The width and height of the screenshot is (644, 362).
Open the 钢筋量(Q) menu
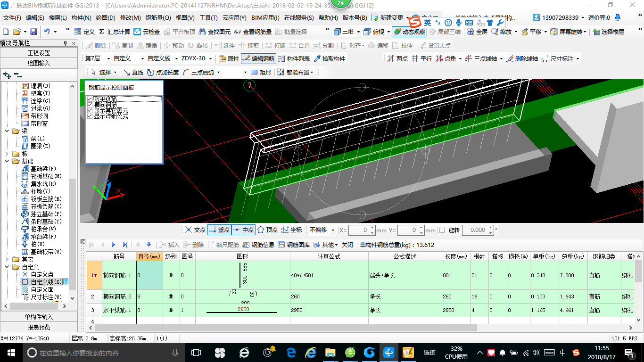pyautogui.click(x=158, y=18)
